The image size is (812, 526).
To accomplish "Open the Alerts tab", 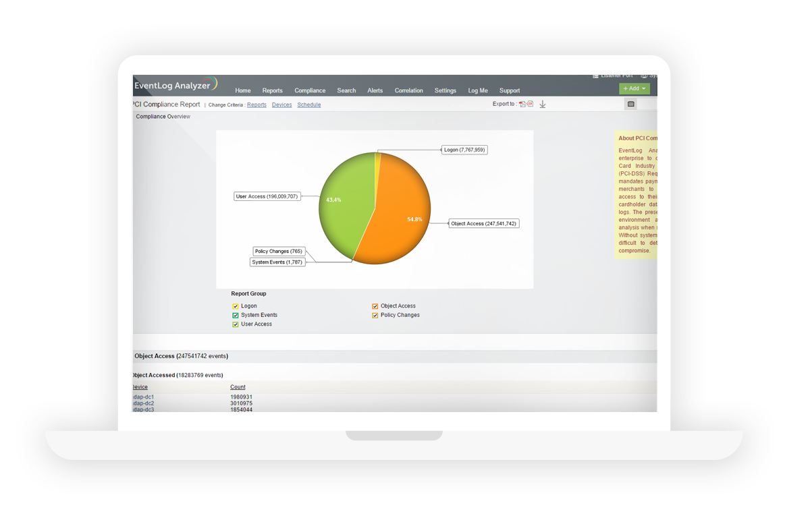I will click(x=375, y=90).
